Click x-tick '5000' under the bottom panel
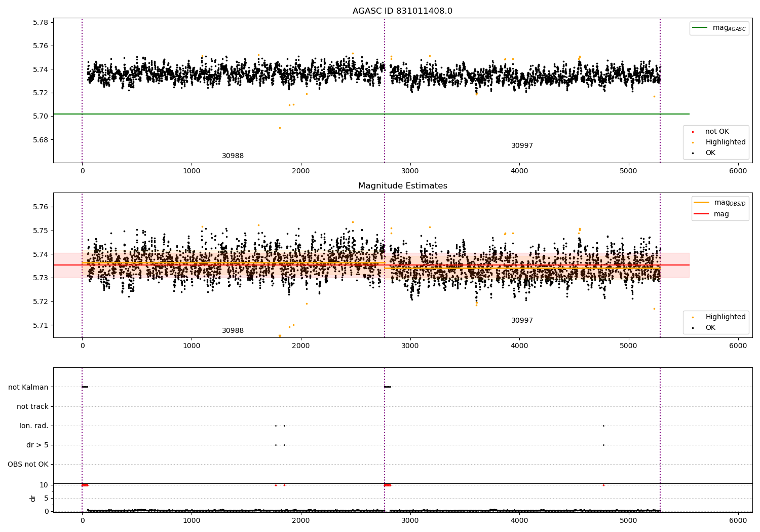760x532 pixels. click(x=629, y=520)
